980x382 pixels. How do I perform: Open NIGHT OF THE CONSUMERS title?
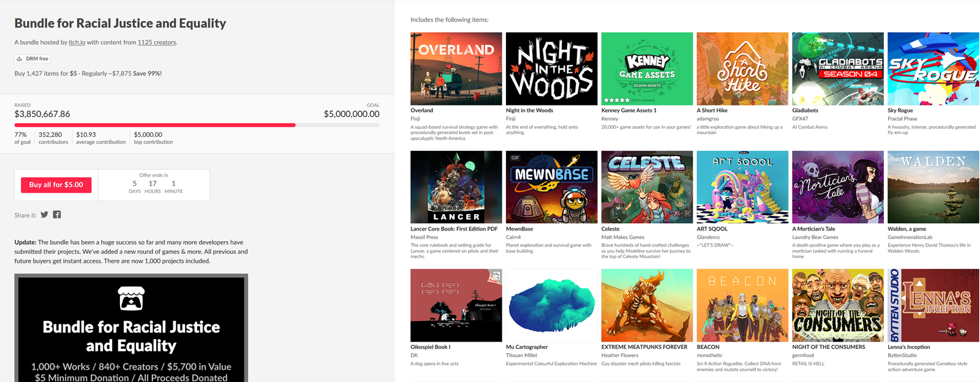click(828, 347)
